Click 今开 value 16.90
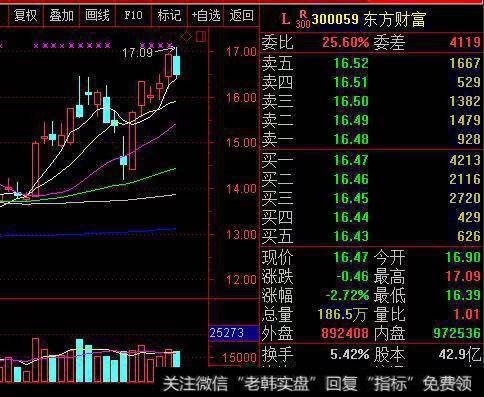The width and height of the screenshot is (484, 397). 463,257
